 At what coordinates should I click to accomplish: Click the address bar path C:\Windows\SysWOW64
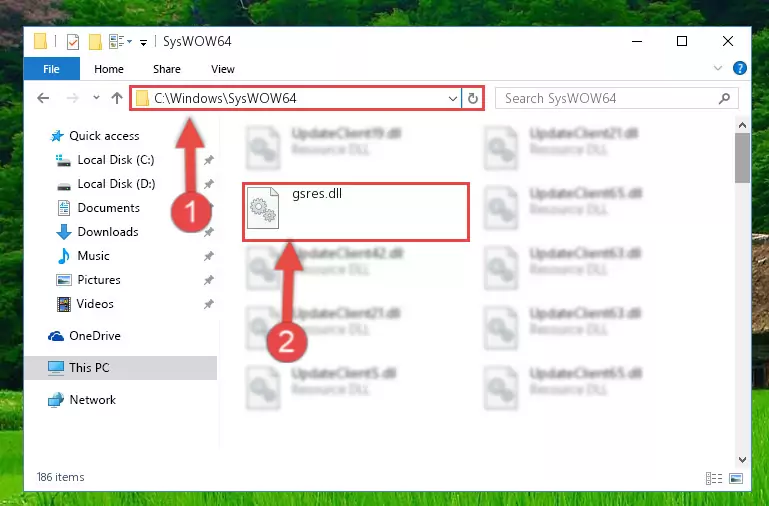[225, 98]
